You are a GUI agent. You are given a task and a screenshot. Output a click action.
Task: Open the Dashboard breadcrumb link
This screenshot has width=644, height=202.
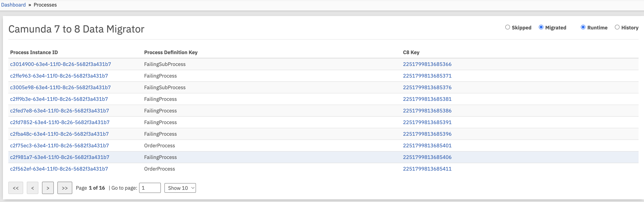point(14,5)
